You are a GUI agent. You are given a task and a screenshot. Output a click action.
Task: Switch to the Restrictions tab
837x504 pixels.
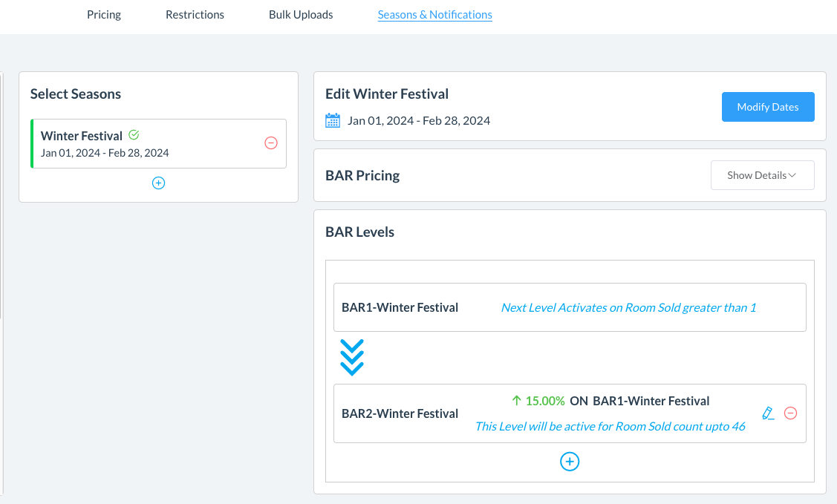pos(195,14)
